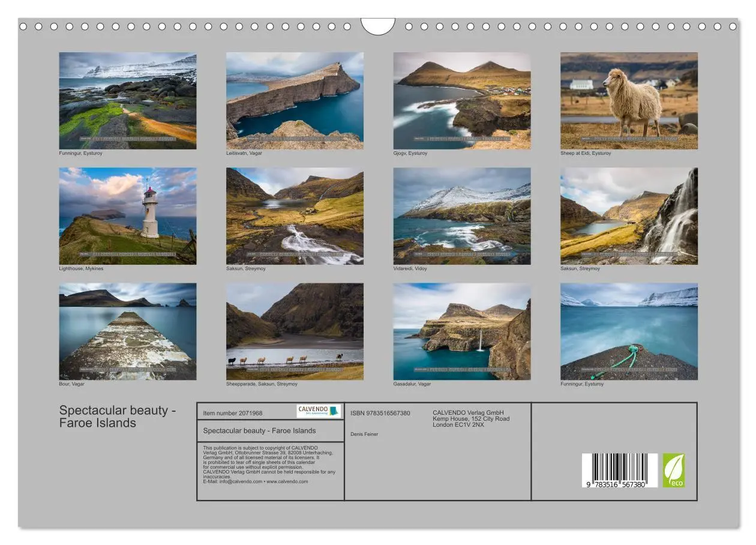
Task: Click the caption "Lighthouse, Mykines"
Action: [81, 268]
